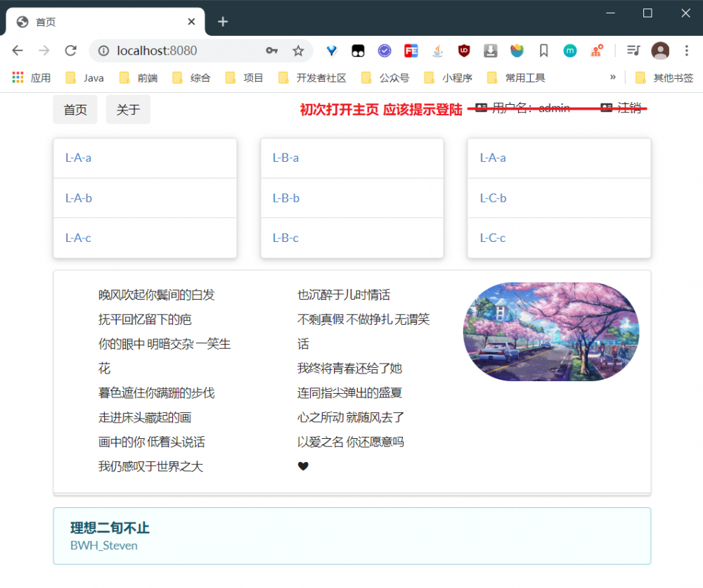Open the purple checkmark extension
Viewport: 703px width, 588px height.
coord(385,51)
